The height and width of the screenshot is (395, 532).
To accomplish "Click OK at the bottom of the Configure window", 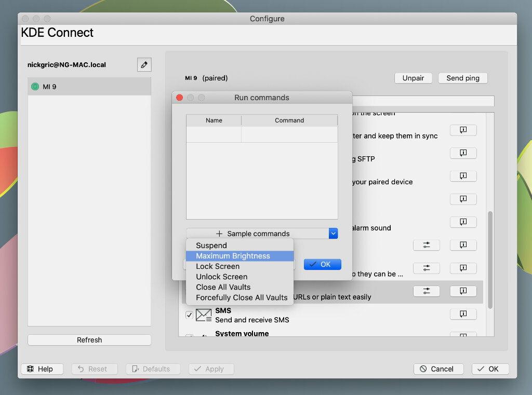I will (490, 369).
